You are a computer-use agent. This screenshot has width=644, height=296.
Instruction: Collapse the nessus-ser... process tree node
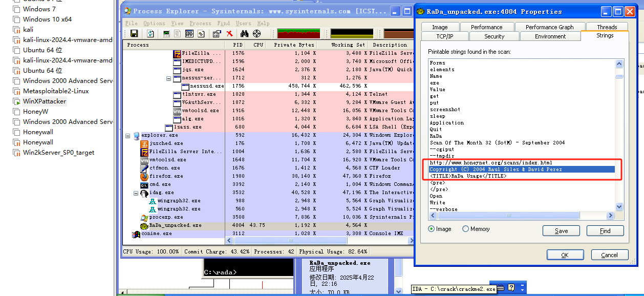click(169, 78)
